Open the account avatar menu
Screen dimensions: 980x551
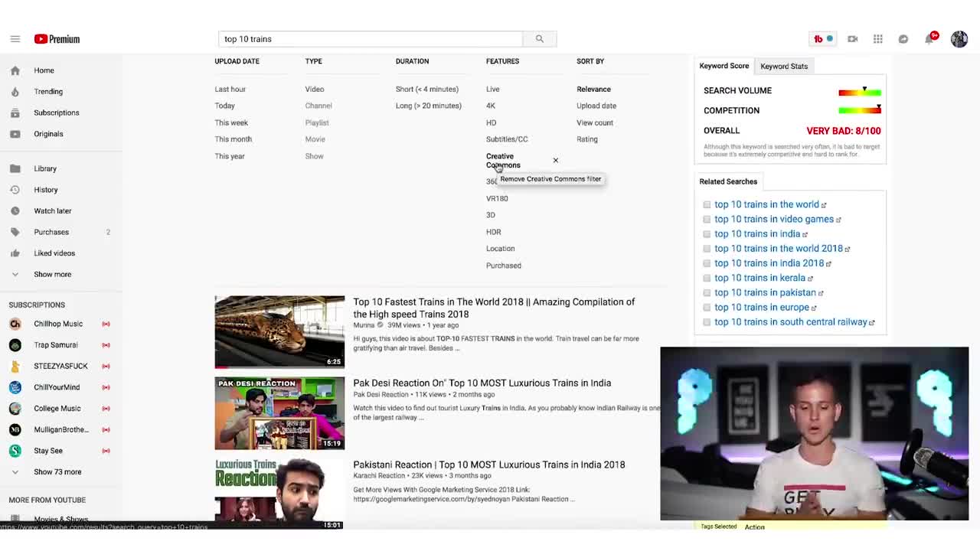pos(959,39)
